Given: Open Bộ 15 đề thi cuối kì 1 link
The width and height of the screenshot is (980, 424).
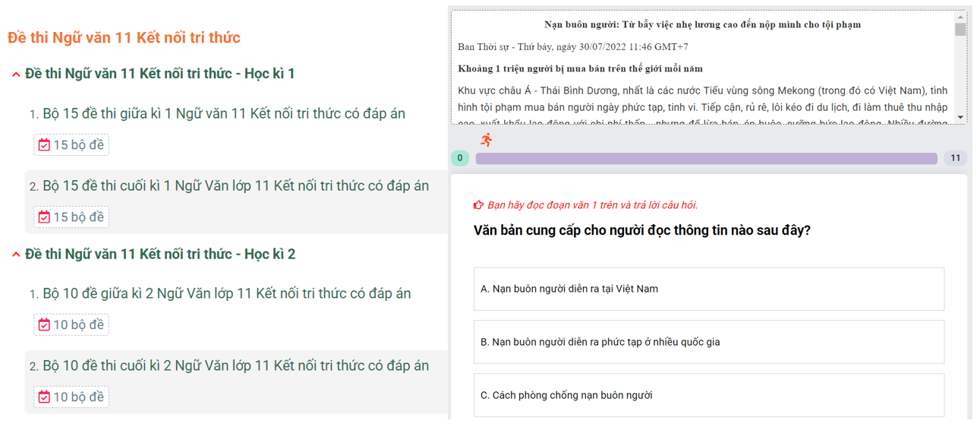Looking at the screenshot, I should point(235,186).
